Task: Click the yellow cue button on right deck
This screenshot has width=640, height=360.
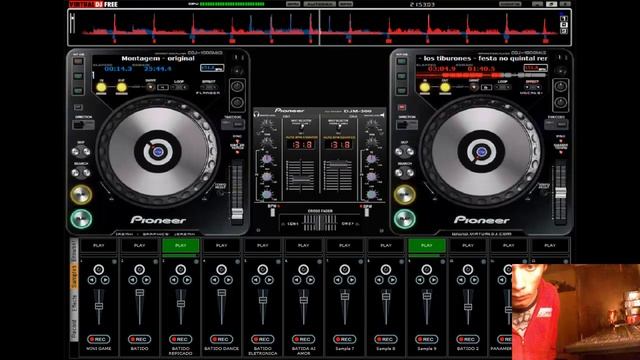Action: pos(404,195)
